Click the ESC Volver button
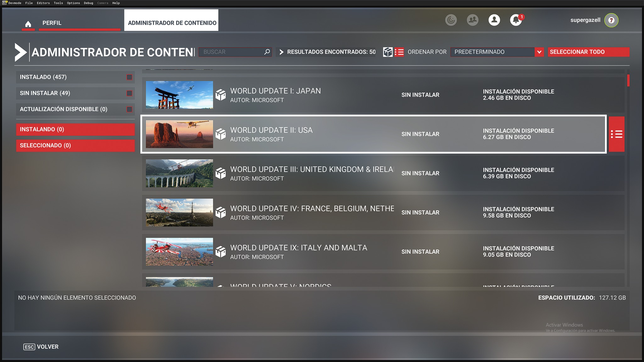Screen dimensions: 644x362 click(41, 347)
